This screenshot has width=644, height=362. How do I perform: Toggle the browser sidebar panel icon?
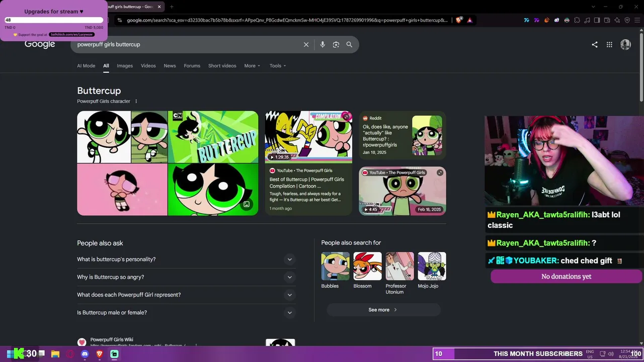[x=597, y=20]
